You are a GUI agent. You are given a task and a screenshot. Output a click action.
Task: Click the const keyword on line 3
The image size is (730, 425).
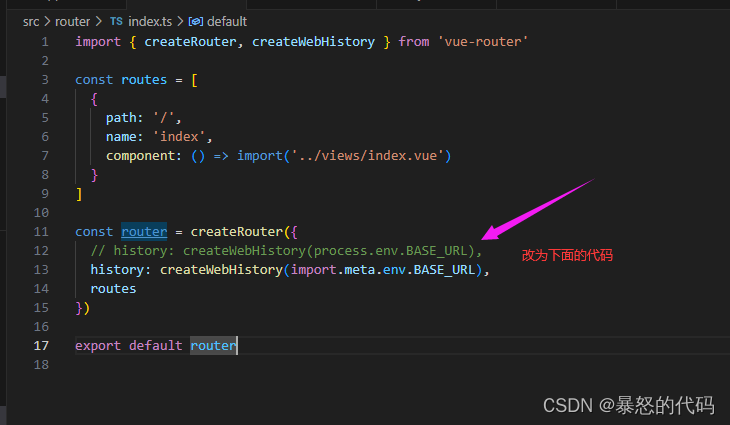(94, 80)
